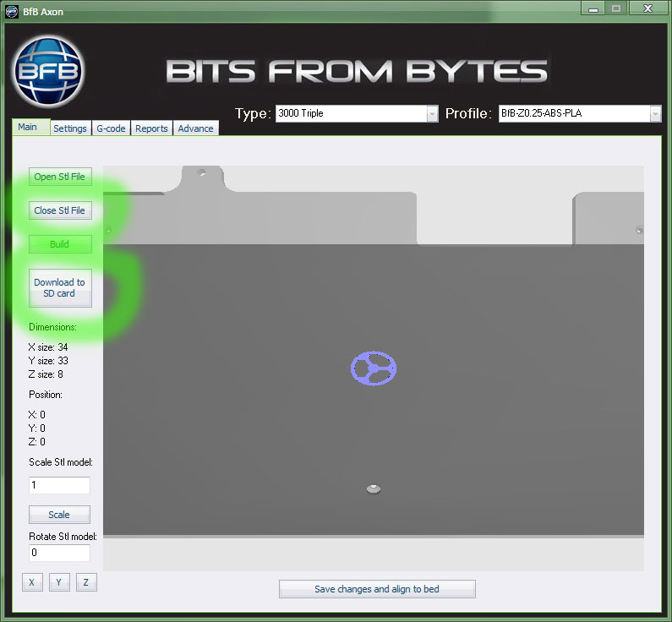Screen dimensions: 672x622
Task: Expand the Profile dropdown arrow
Action: point(655,113)
